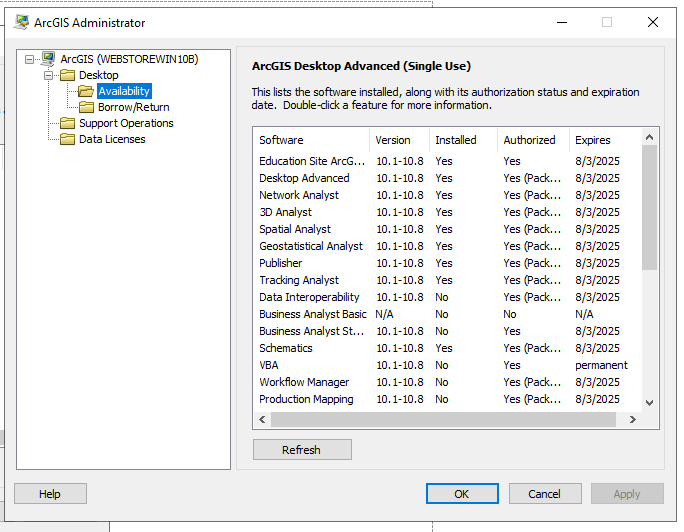
Task: Click the list's scroll down arrow
Action: click(650, 402)
